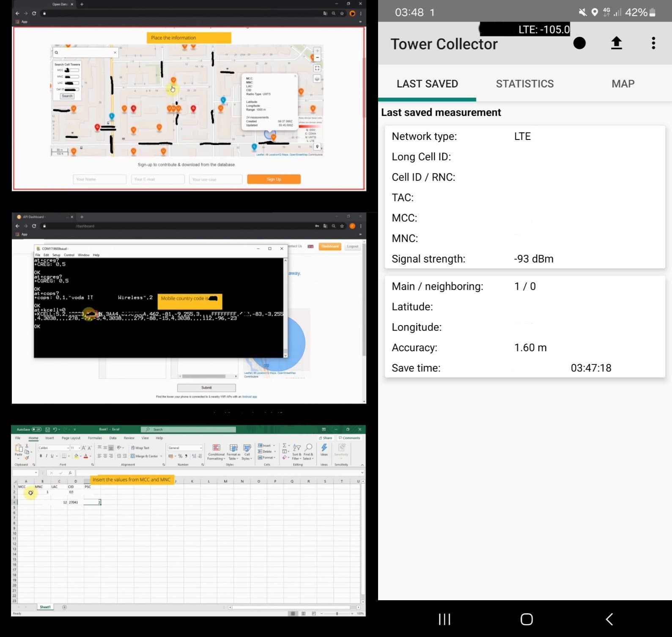Toggle Wrap Text in Excel ribbon

pyautogui.click(x=140, y=448)
